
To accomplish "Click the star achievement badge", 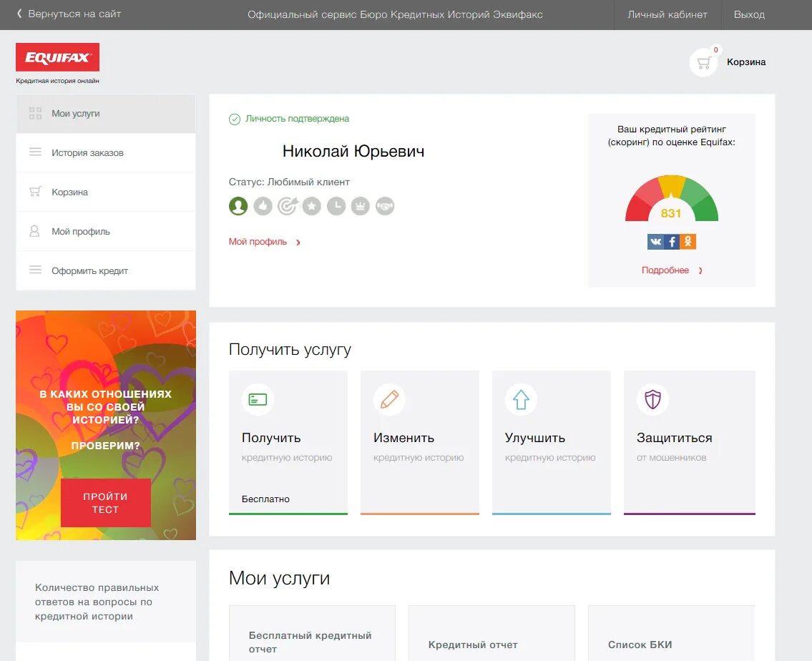I will (x=312, y=206).
